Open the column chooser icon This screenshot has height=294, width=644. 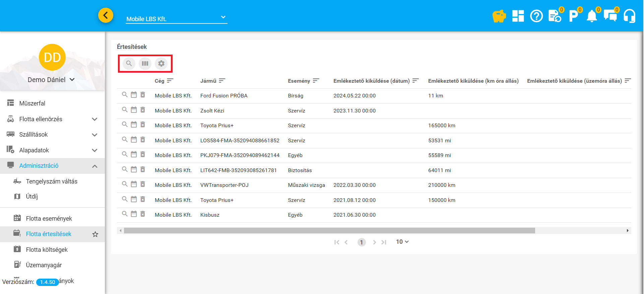point(145,63)
